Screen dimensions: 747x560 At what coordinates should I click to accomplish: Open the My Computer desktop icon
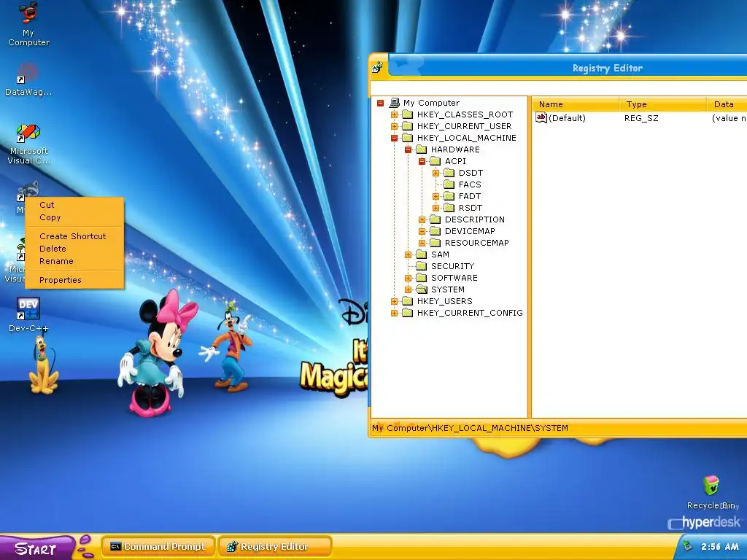28,13
